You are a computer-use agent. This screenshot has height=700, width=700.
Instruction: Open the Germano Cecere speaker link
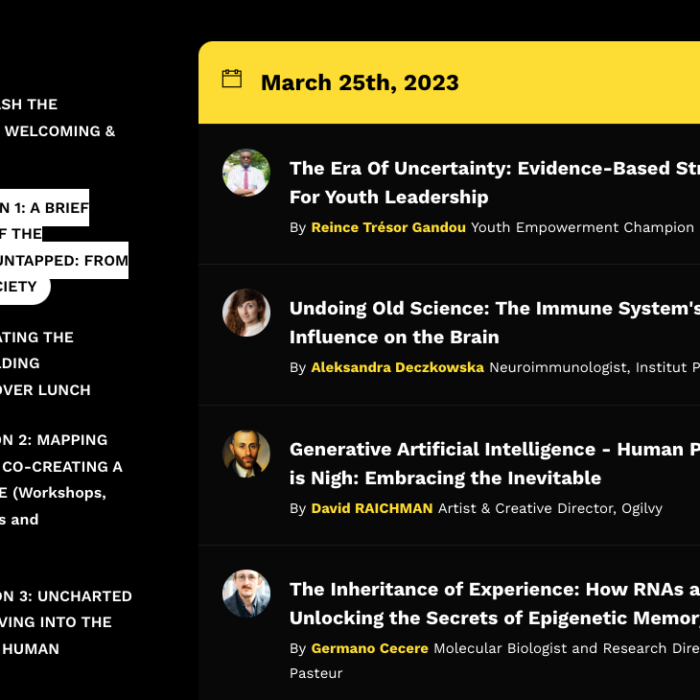[370, 648]
